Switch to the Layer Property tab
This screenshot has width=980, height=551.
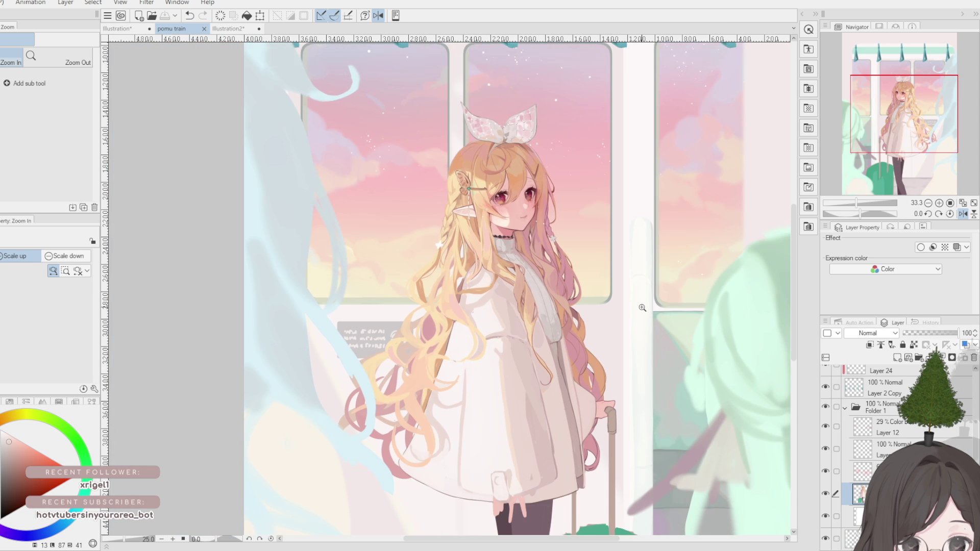coord(857,227)
